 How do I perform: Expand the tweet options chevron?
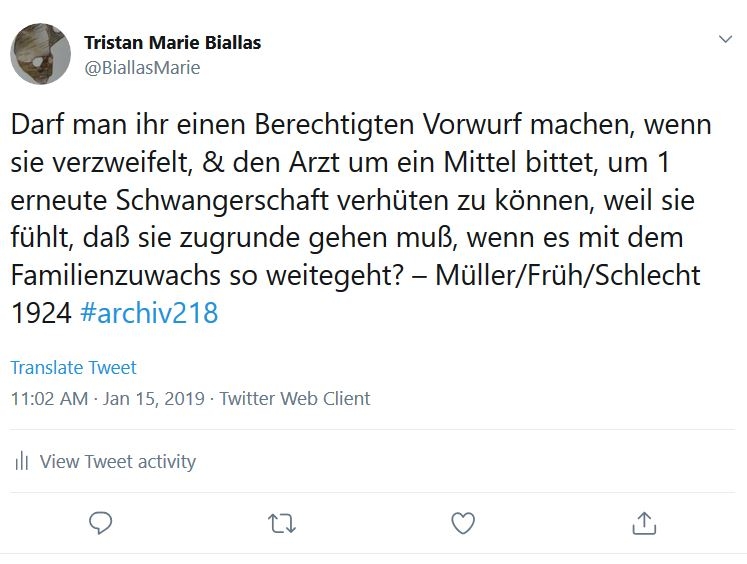coord(725,39)
